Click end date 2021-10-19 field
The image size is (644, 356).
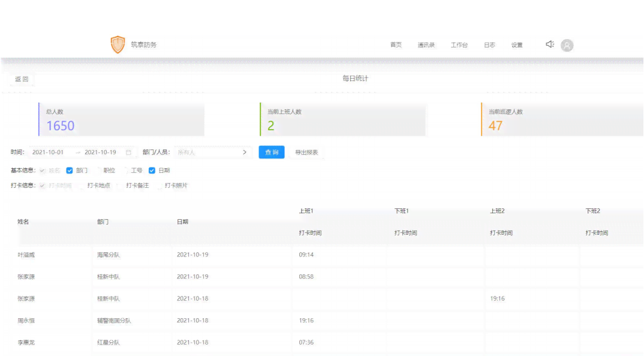(100, 152)
